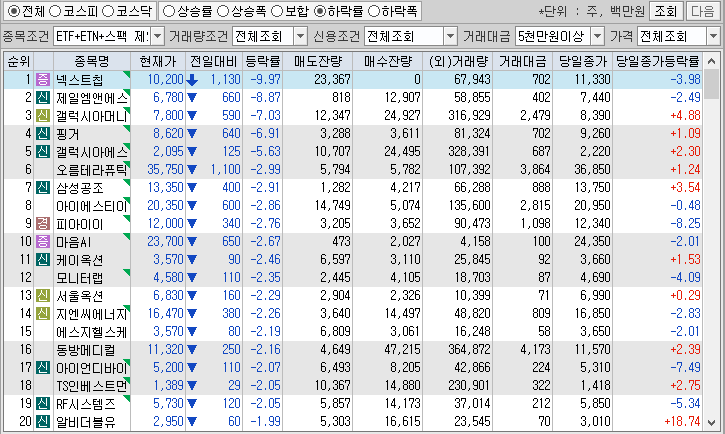Click the 경 badge beside 피아이이

[x=43, y=224]
